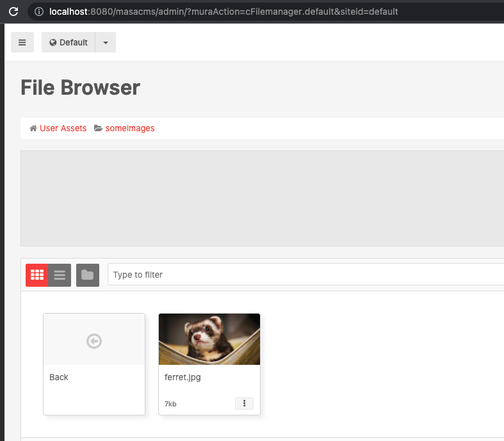Go back using the Back arrow icon
This screenshot has height=441, width=504.
pyautogui.click(x=94, y=341)
